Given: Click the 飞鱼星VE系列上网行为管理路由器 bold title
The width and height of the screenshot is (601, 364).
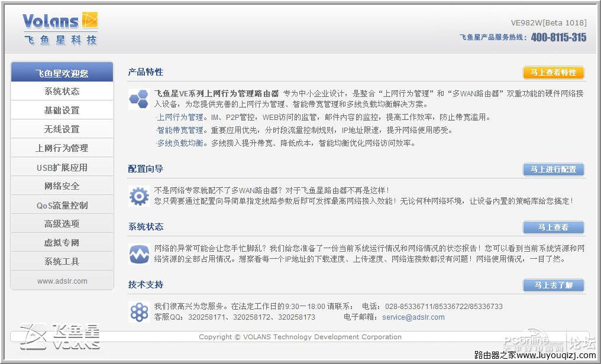Looking at the screenshot, I should [217, 93].
